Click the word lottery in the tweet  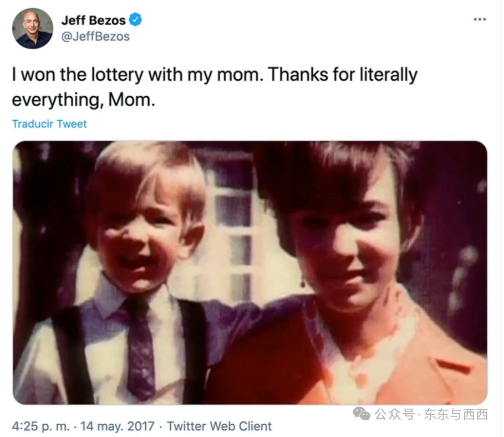[117, 75]
